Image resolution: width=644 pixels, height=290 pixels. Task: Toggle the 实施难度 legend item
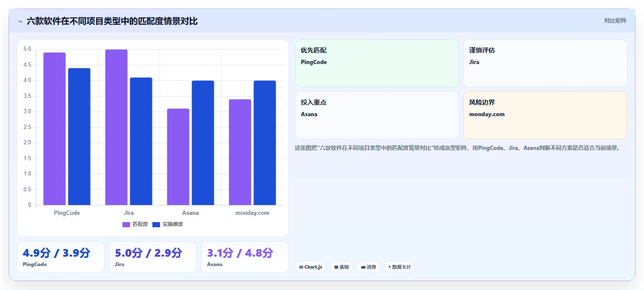click(168, 224)
